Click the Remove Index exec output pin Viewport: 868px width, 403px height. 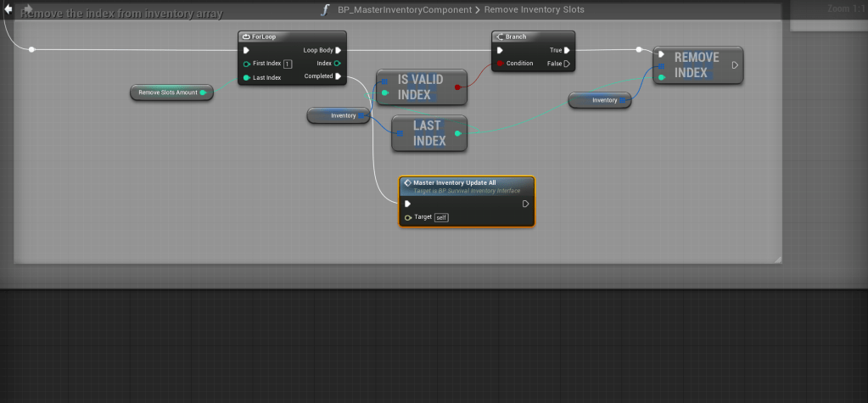tap(735, 64)
